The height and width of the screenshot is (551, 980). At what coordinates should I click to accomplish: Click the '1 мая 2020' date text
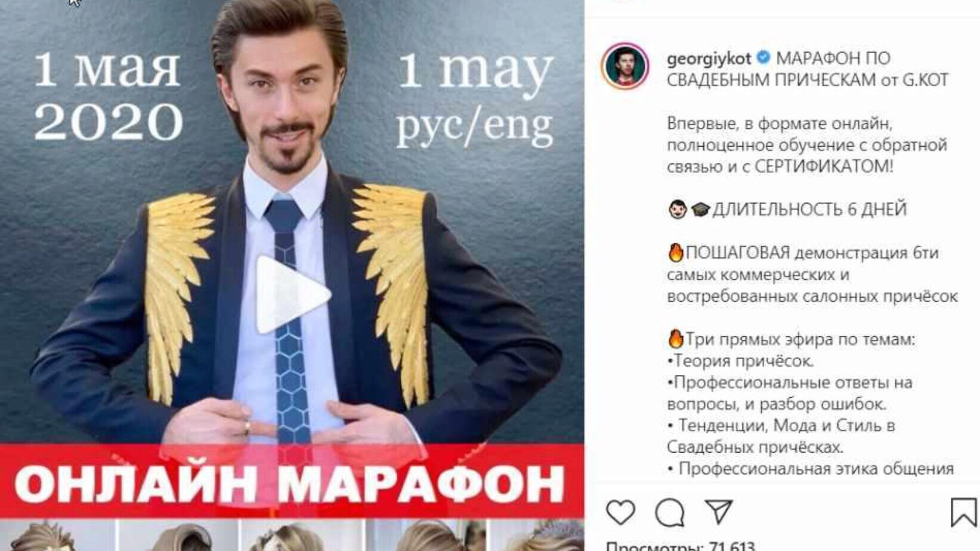pyautogui.click(x=107, y=95)
